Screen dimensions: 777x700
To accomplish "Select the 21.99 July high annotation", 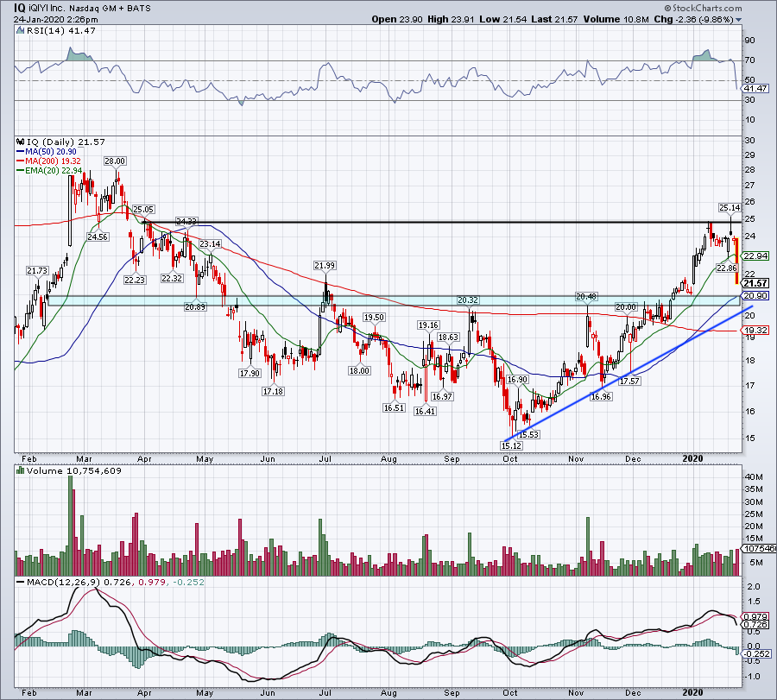I will 325,266.
